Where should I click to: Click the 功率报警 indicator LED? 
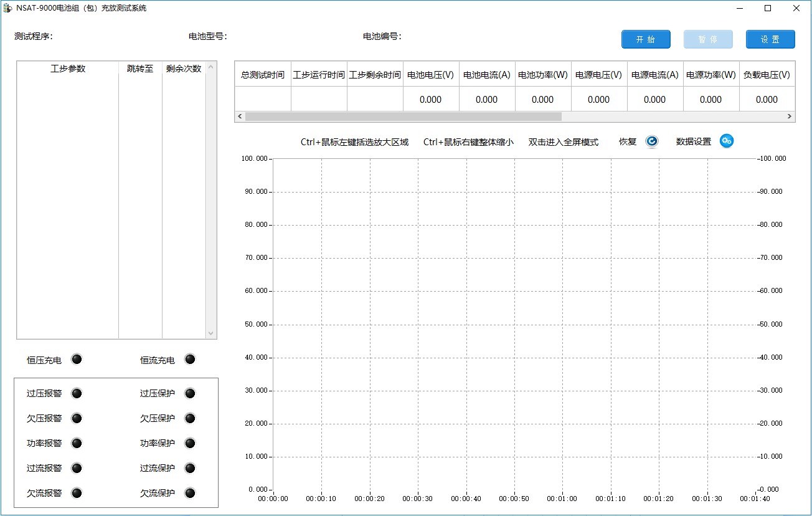click(x=77, y=443)
